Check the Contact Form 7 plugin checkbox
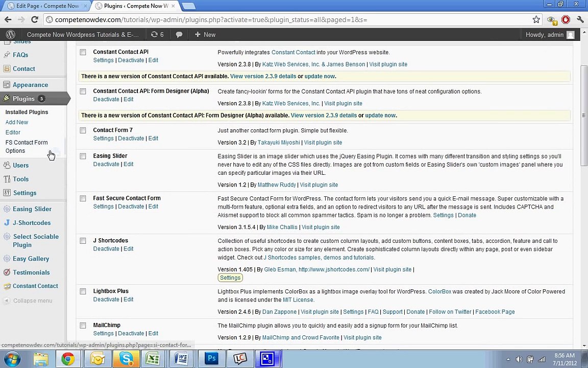The height and width of the screenshot is (368, 588). click(83, 130)
